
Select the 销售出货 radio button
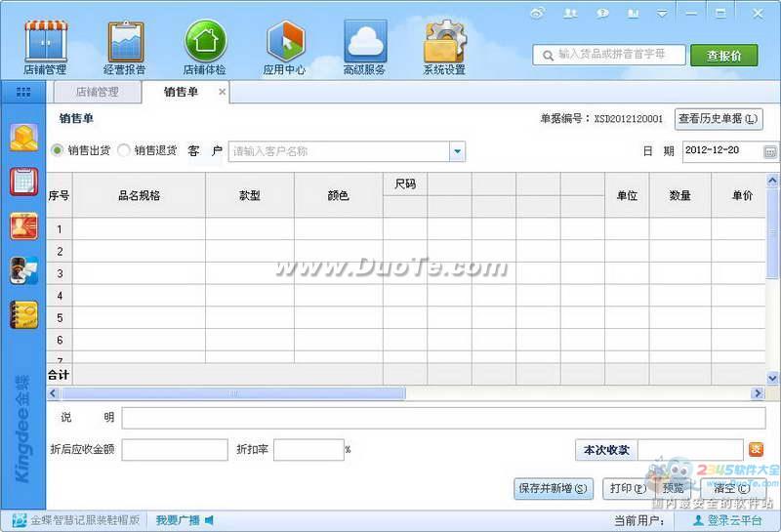point(57,150)
